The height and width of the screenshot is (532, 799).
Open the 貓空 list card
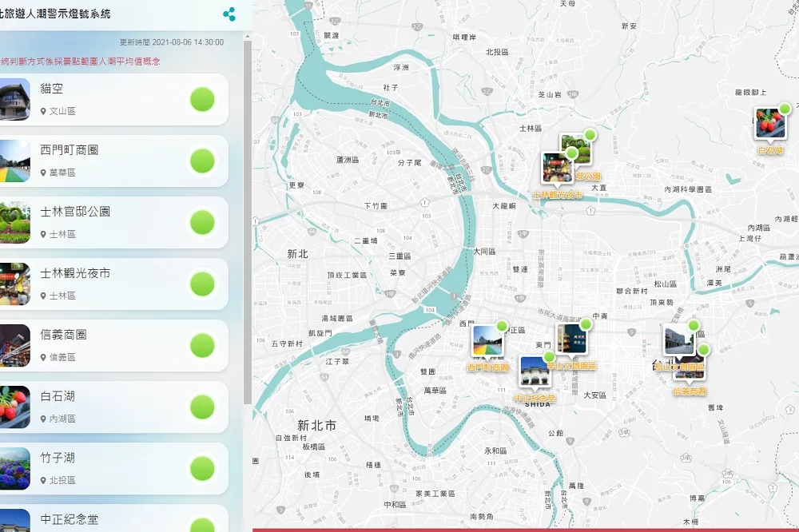tap(113, 100)
